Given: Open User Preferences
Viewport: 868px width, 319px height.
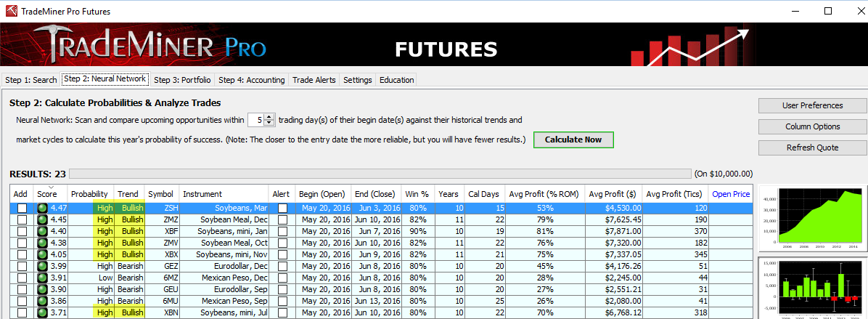Looking at the screenshot, I should coord(812,105).
